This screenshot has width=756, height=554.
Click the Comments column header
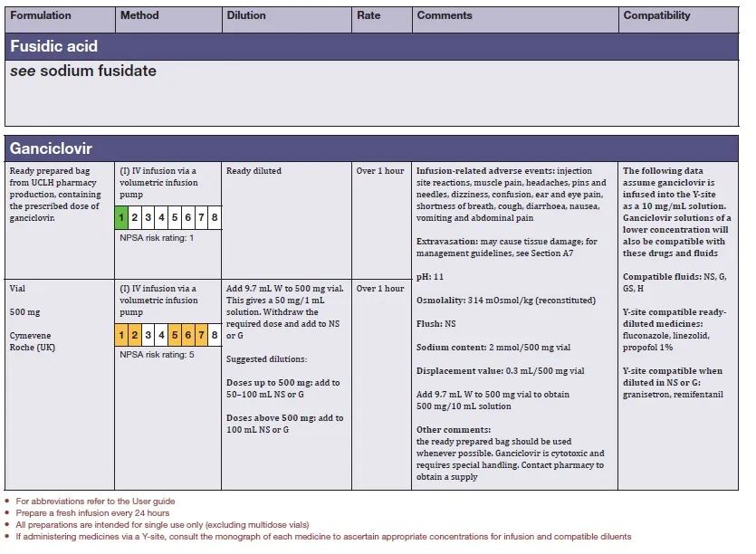[x=445, y=15]
